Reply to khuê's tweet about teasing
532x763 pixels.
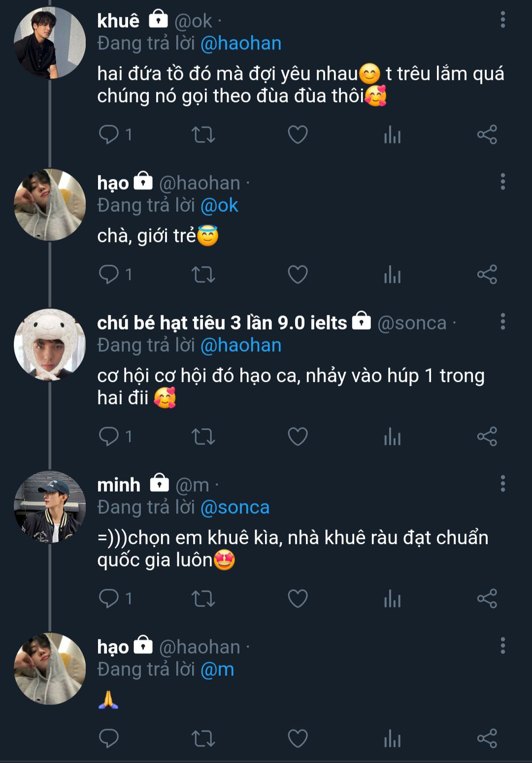109,134
